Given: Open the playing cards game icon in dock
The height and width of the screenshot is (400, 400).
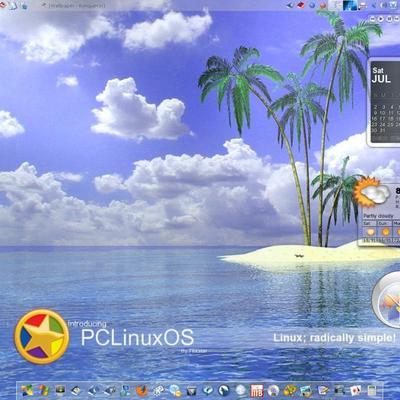Looking at the screenshot, I should point(355,389).
